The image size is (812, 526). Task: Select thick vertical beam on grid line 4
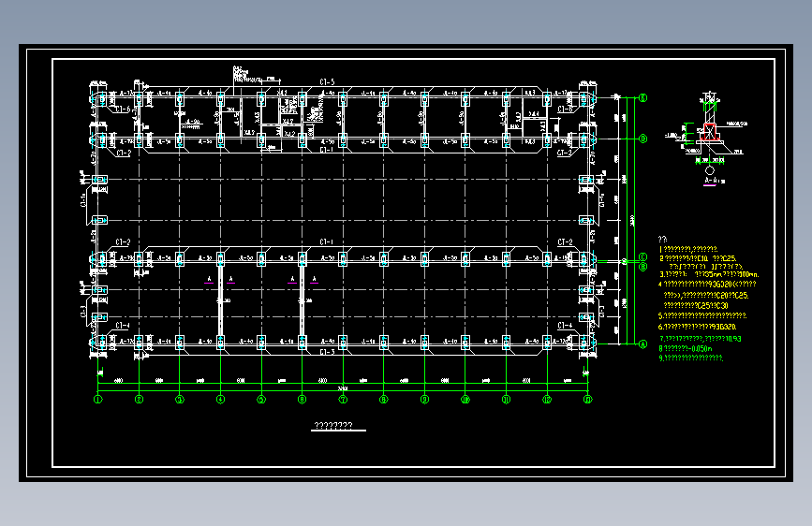(x=221, y=300)
